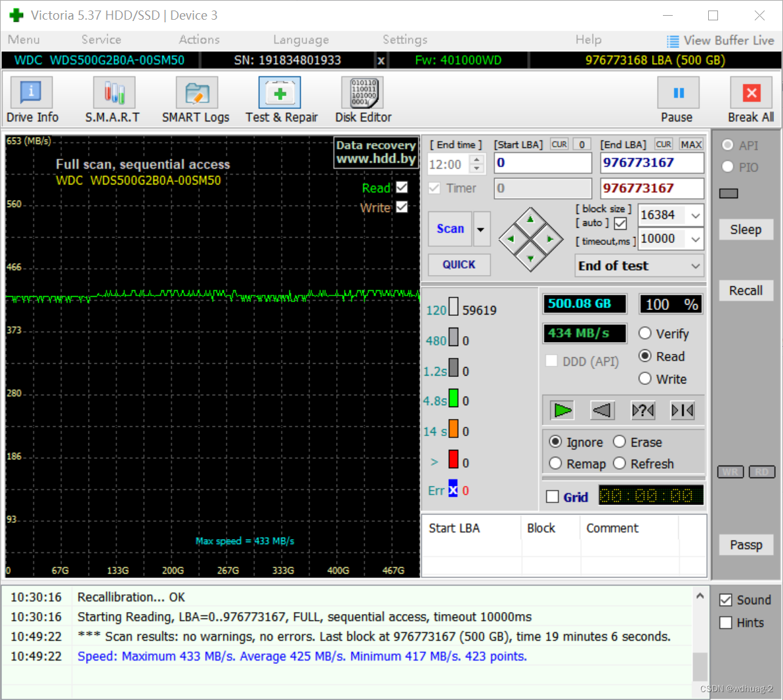Screen dimensions: 783x700
Task: Click the 0 button next to Start LBA
Action: [x=582, y=144]
